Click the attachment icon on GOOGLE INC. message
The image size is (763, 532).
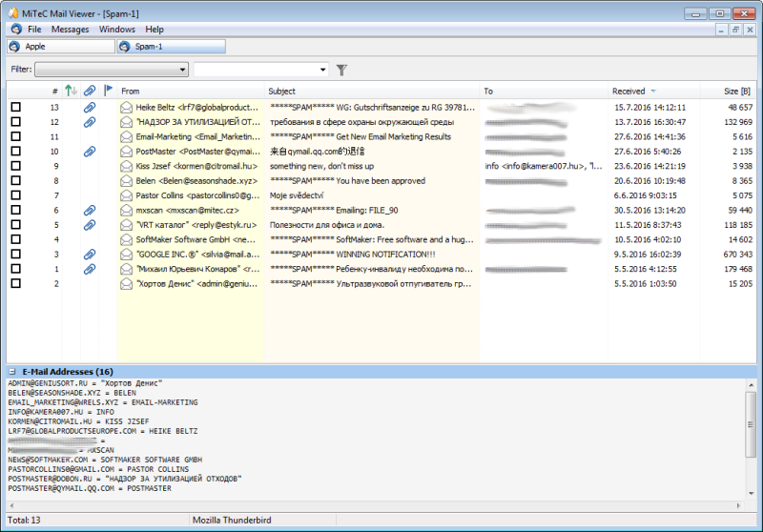click(90, 255)
